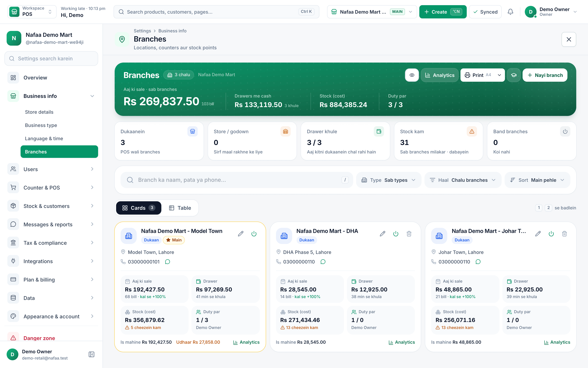Click the Dukaanein store icon
This screenshot has height=368, width=588.
(x=192, y=131)
